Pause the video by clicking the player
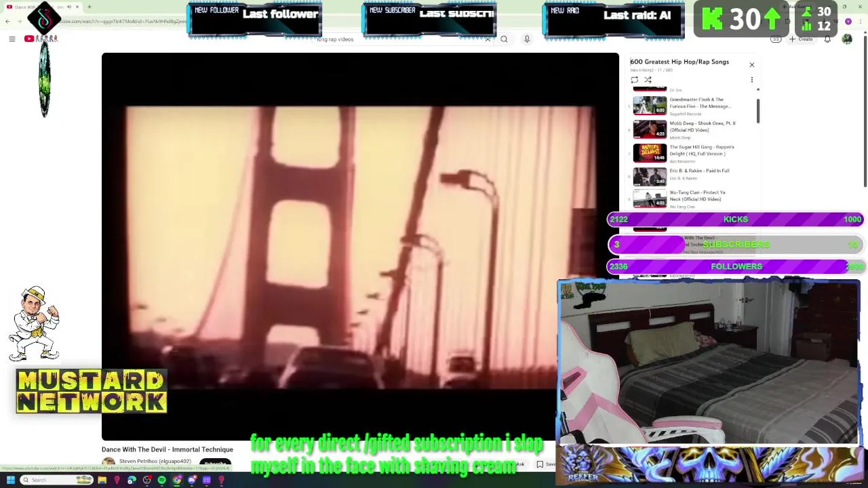The height and width of the screenshot is (488, 868). click(x=360, y=247)
